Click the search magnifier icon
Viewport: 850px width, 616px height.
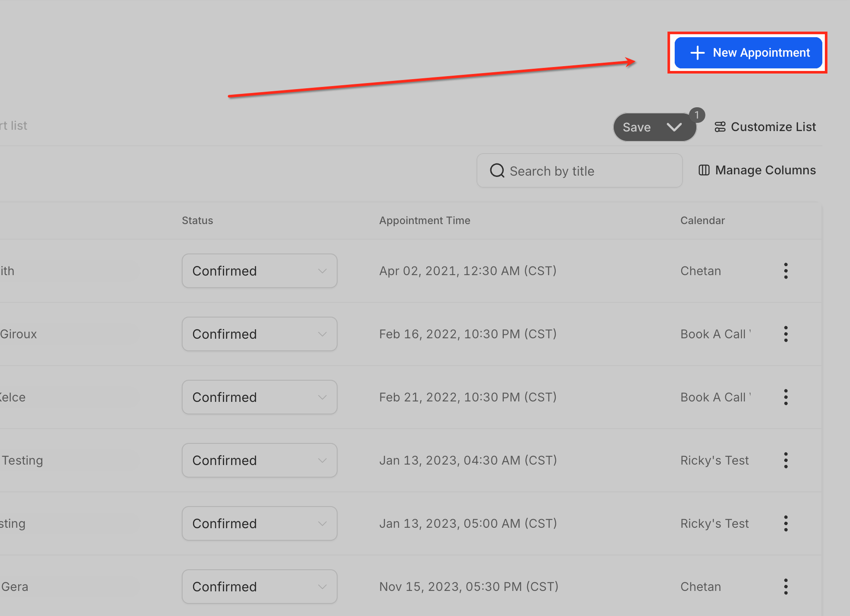click(497, 171)
